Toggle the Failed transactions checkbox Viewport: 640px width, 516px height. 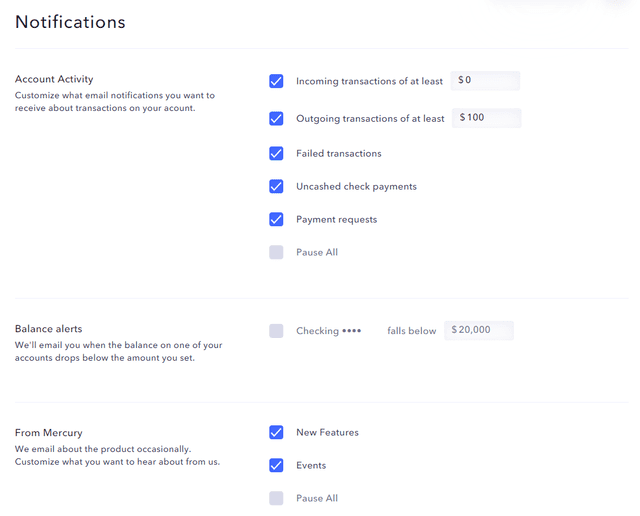tap(276, 153)
